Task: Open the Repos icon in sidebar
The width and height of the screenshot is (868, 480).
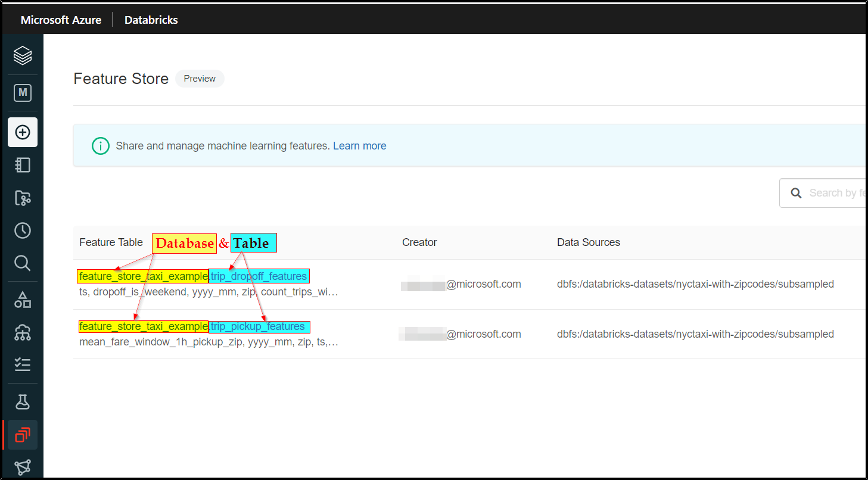Action: (23, 198)
